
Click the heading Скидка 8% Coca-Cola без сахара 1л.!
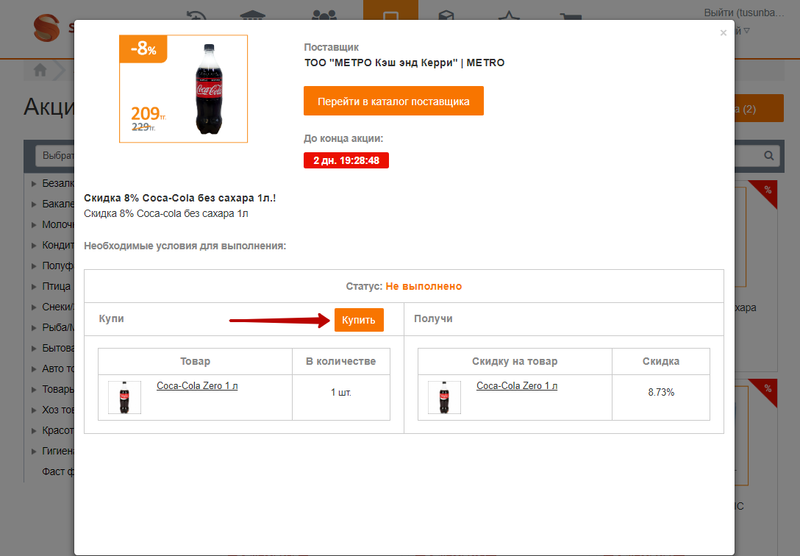(x=180, y=198)
